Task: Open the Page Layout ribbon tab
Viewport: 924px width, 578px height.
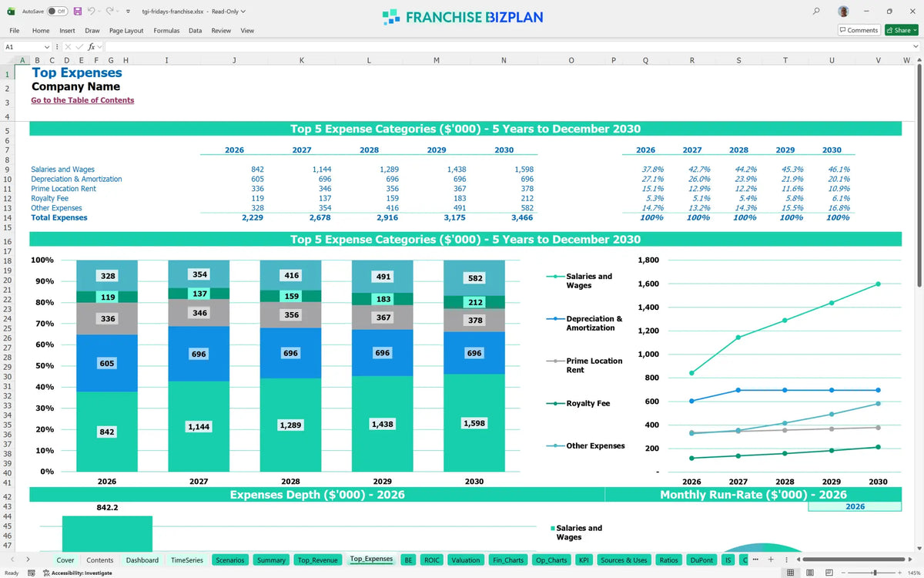Action: (x=126, y=31)
